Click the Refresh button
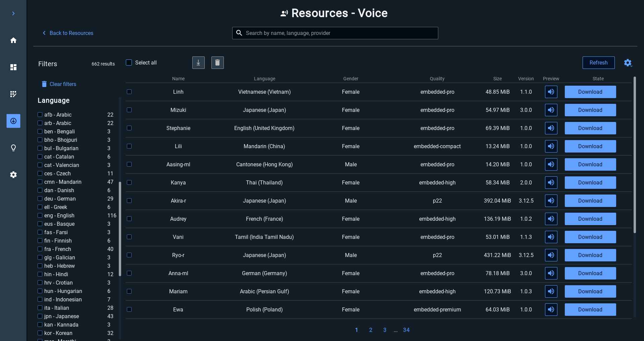 point(598,62)
